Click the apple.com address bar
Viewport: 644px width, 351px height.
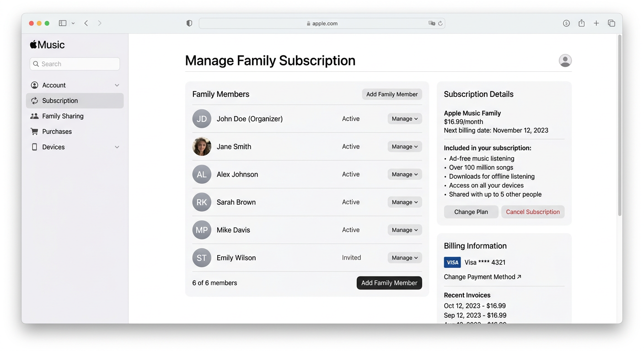click(x=322, y=23)
